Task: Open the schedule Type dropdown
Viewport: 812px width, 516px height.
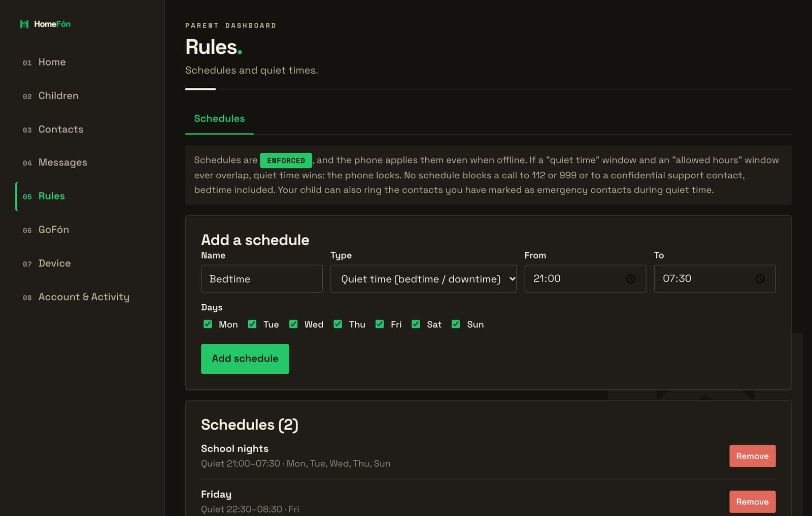Action: point(423,278)
